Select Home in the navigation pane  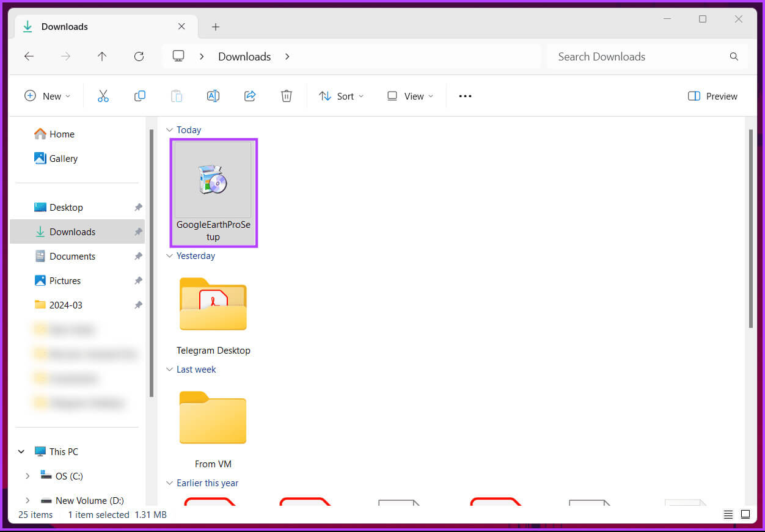pos(54,134)
